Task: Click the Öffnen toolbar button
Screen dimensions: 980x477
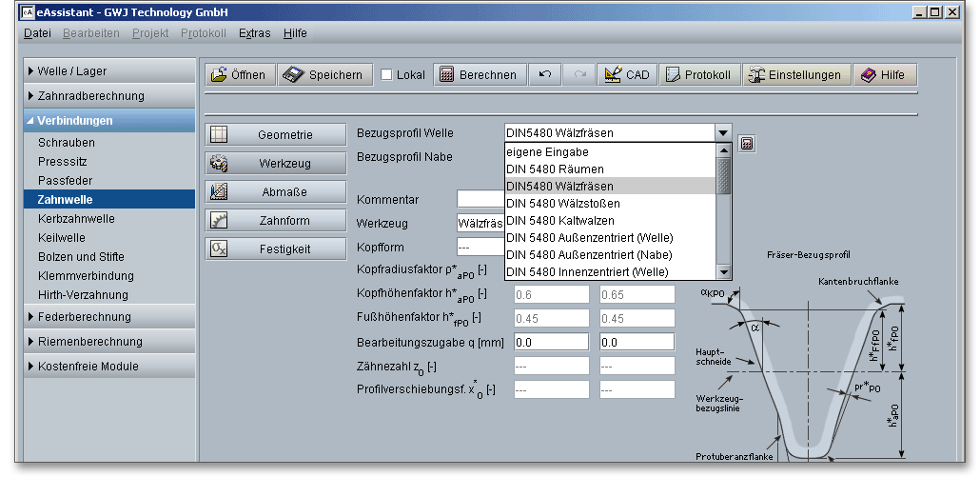Action: coord(240,75)
